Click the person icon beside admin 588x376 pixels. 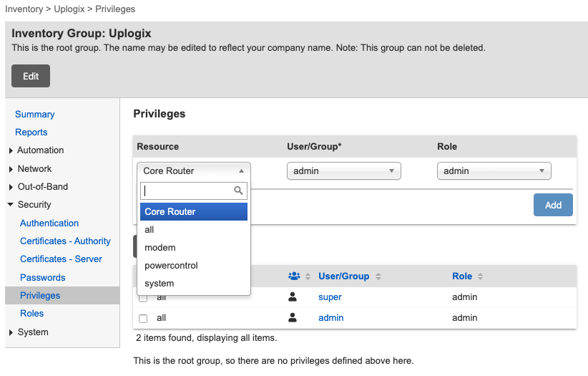[x=293, y=318]
